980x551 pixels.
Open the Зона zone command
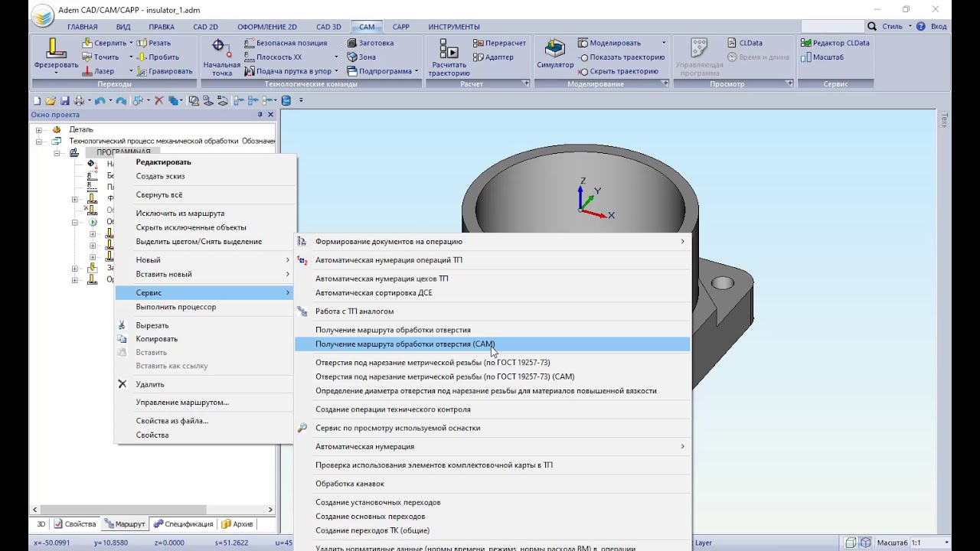361,57
